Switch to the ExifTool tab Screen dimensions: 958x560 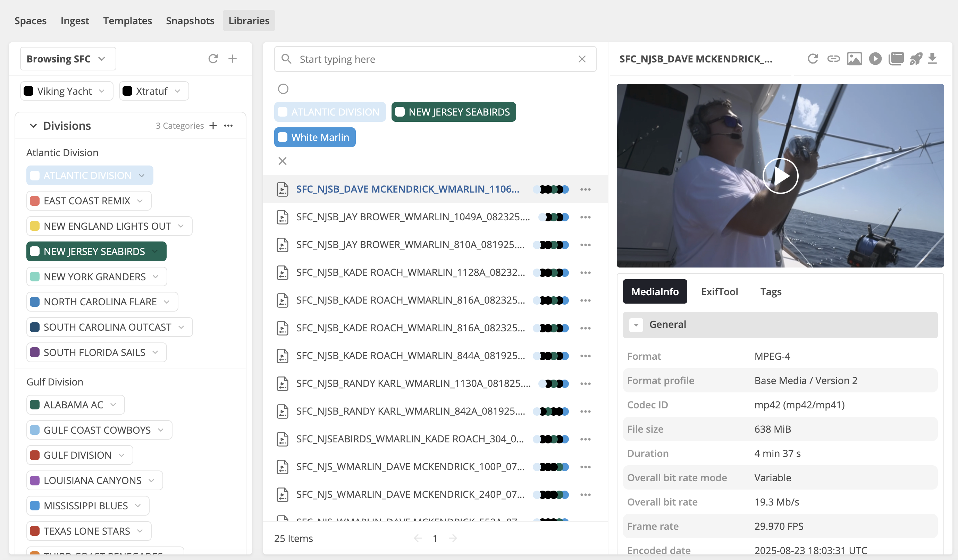(719, 292)
